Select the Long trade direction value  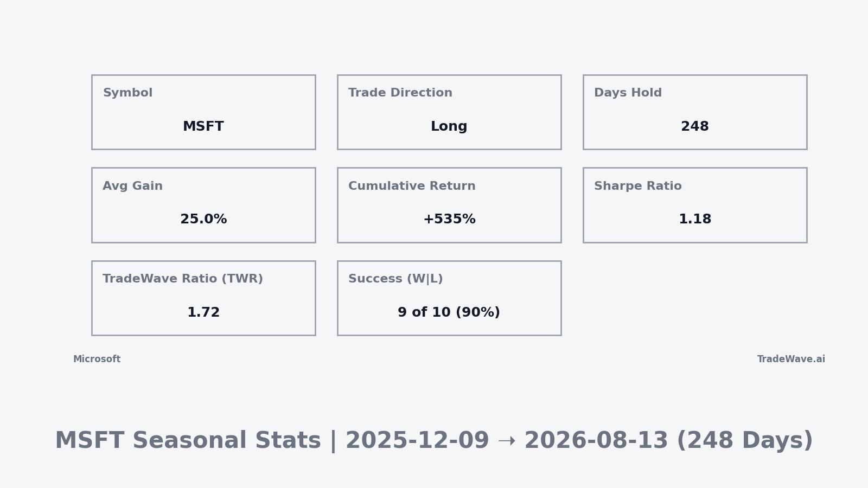[x=449, y=127]
